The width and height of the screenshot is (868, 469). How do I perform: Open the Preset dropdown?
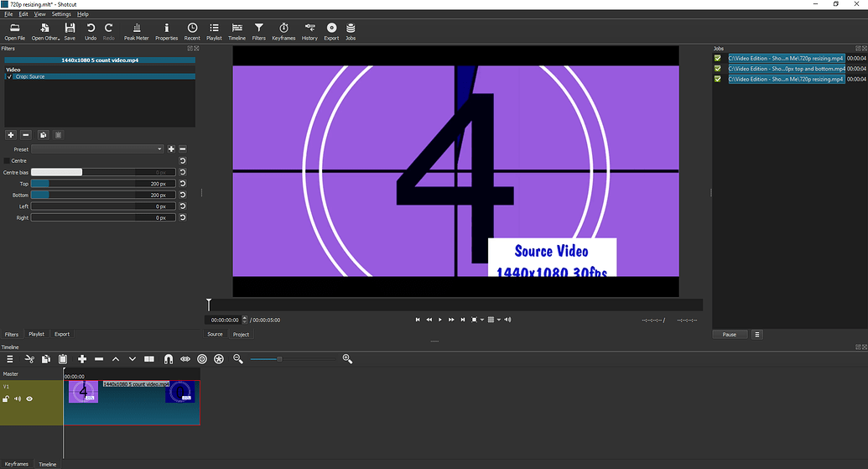coord(97,149)
